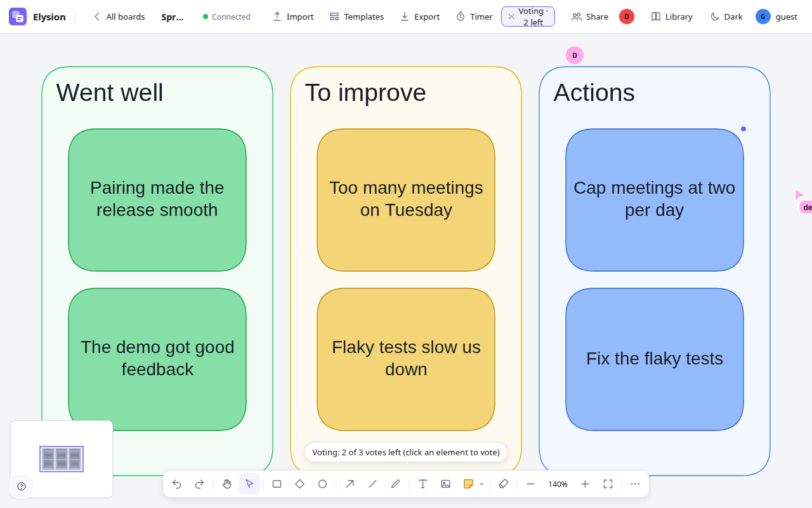Open the 140% zoom level control

point(558,484)
